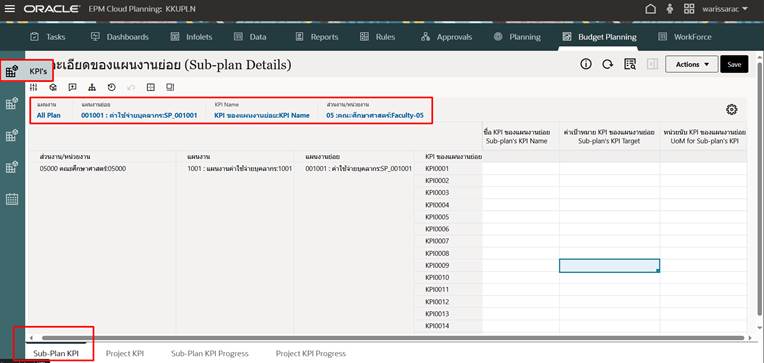The width and height of the screenshot is (764, 363).
Task: Click the greyed panel icon beside Actions
Action: [652, 64]
